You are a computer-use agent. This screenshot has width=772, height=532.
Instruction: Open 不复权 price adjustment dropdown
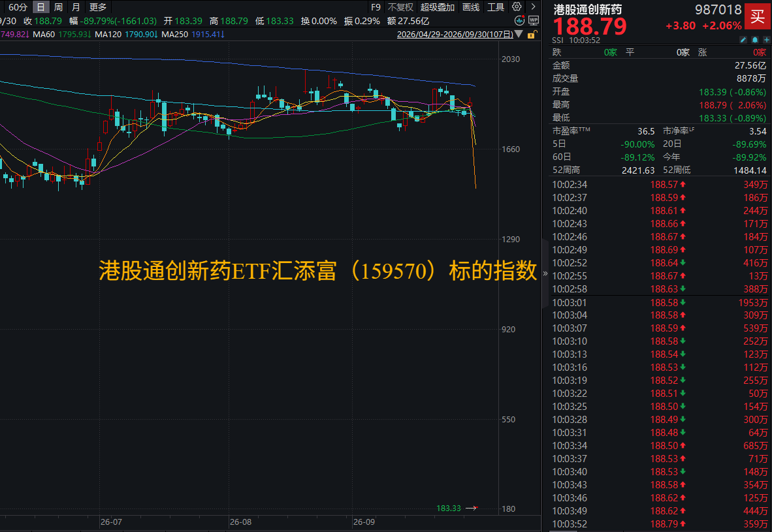[400, 7]
